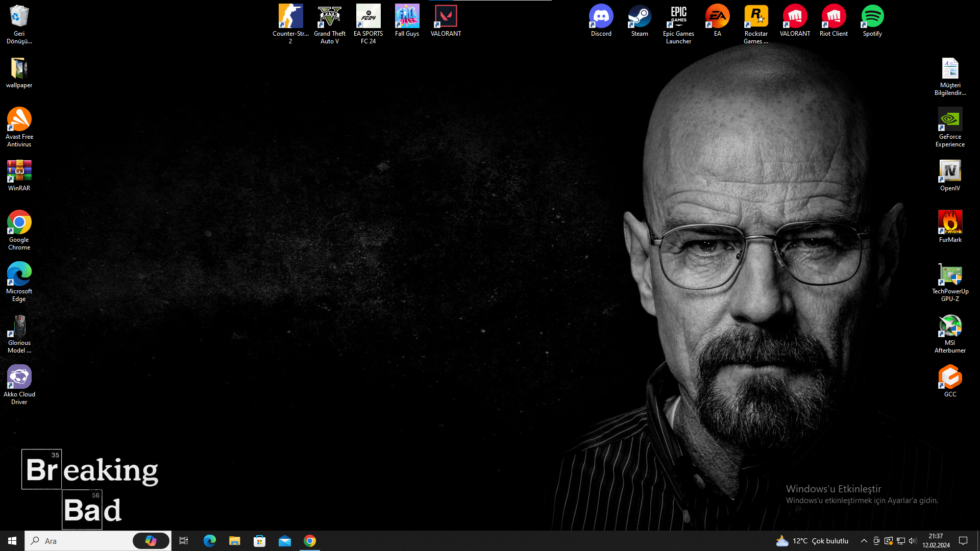980x551 pixels.
Task: Show desktop sliver at taskbar end
Action: pyautogui.click(x=978, y=541)
